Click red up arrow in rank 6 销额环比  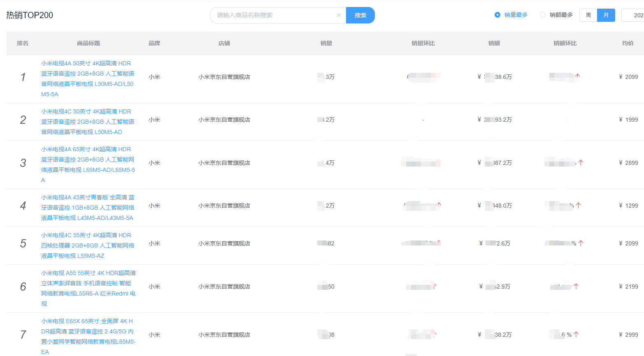pos(576,287)
